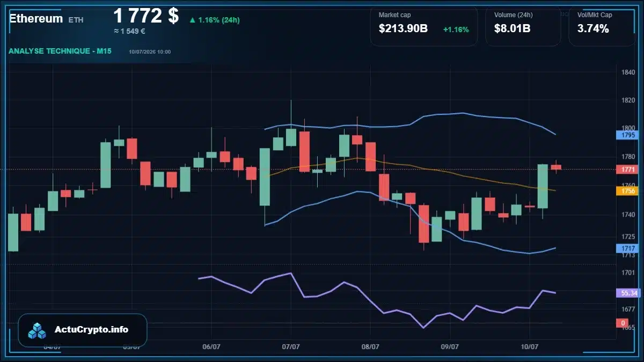Click the red 1771 current price badge
The width and height of the screenshot is (644, 362).
627,169
